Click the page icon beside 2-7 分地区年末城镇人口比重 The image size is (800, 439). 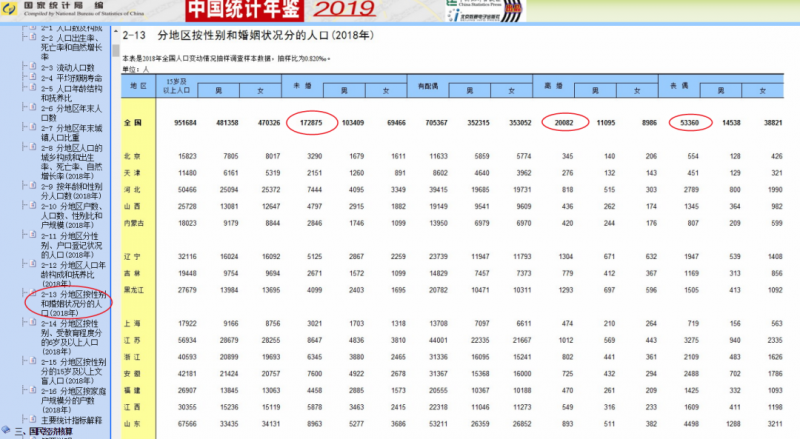(32, 127)
